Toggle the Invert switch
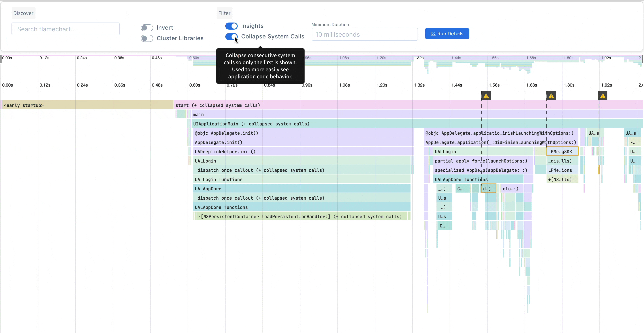This screenshot has width=644, height=333. tap(147, 28)
